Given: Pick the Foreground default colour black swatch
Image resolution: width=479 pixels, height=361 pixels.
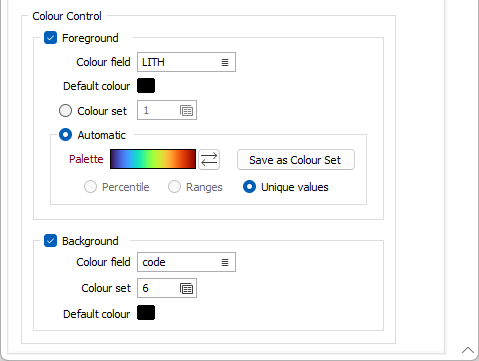Looking at the screenshot, I should tap(146, 86).
